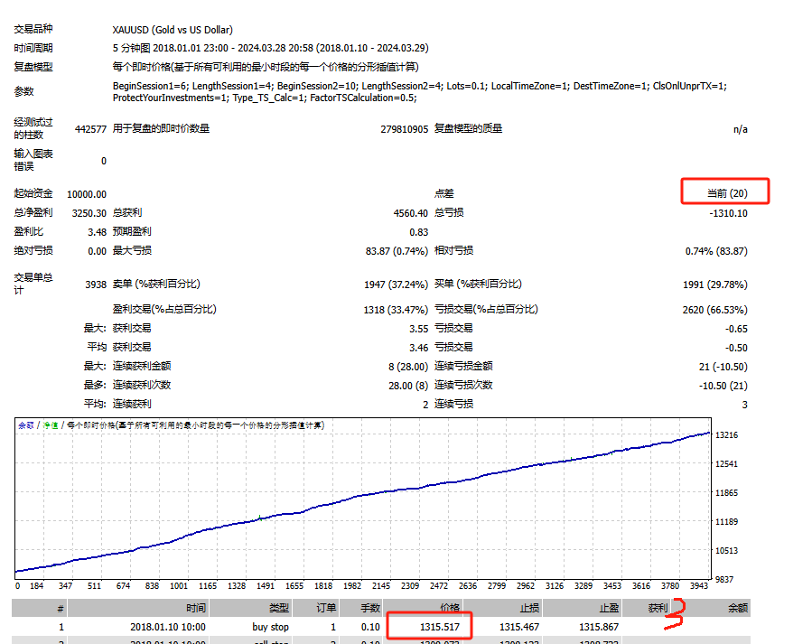812x644 pixels.
Task: Click the modelling quality value n/a
Action: pyautogui.click(x=740, y=129)
